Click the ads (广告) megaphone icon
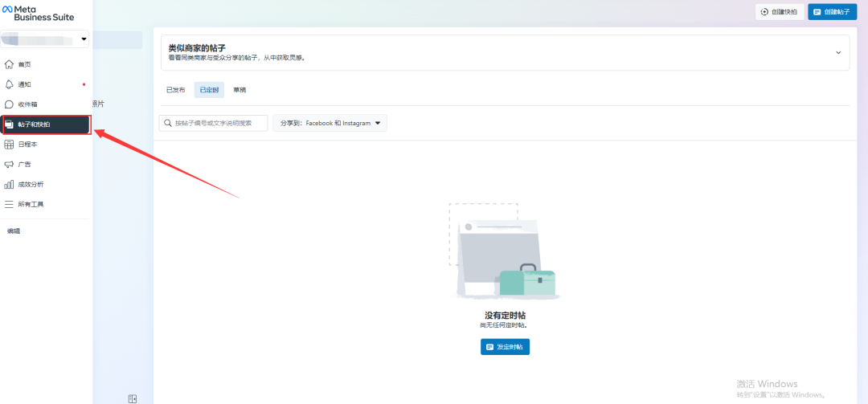 tap(9, 165)
